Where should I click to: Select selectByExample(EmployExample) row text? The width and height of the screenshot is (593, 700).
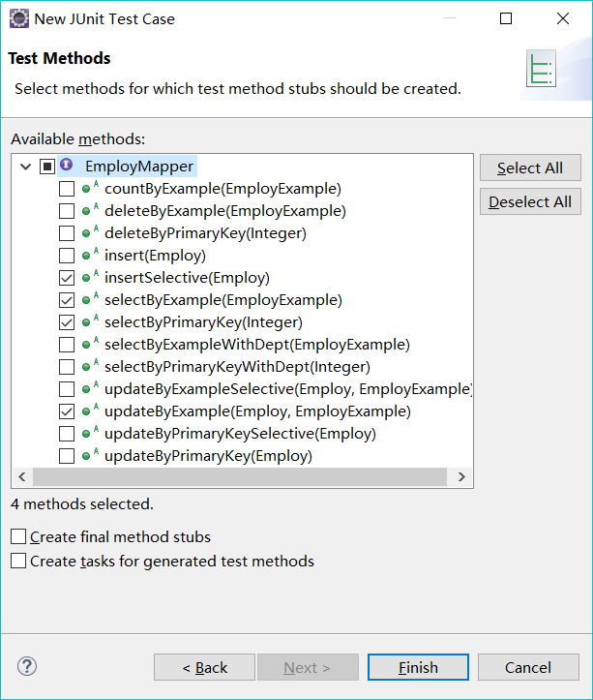223,300
